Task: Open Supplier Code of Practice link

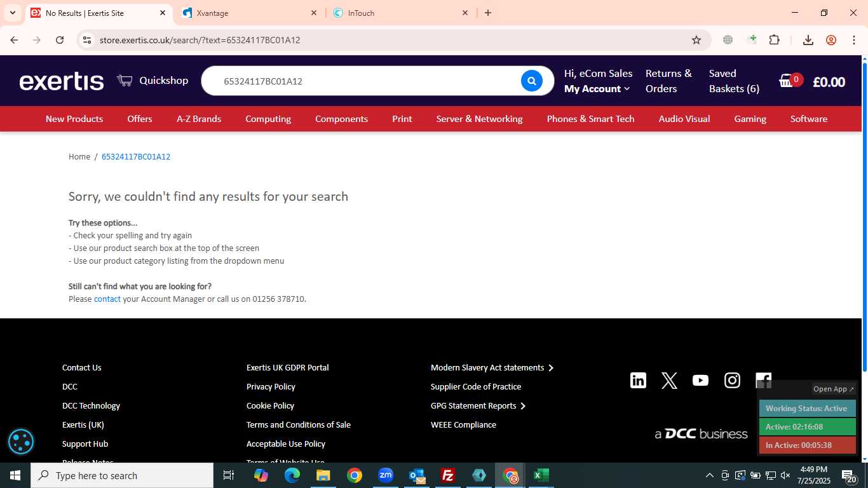Action: coord(476,386)
